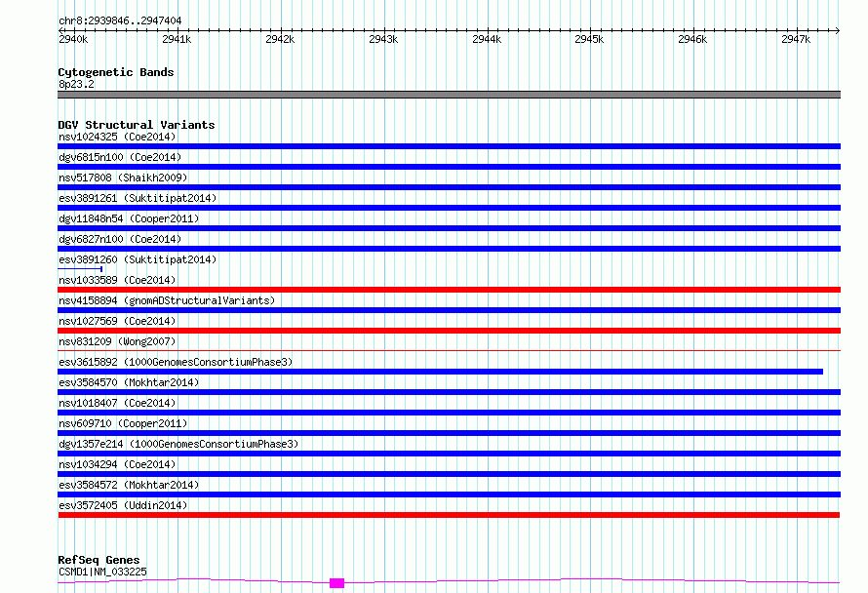Click the short blue esv3891260 variant bar

tap(80, 269)
